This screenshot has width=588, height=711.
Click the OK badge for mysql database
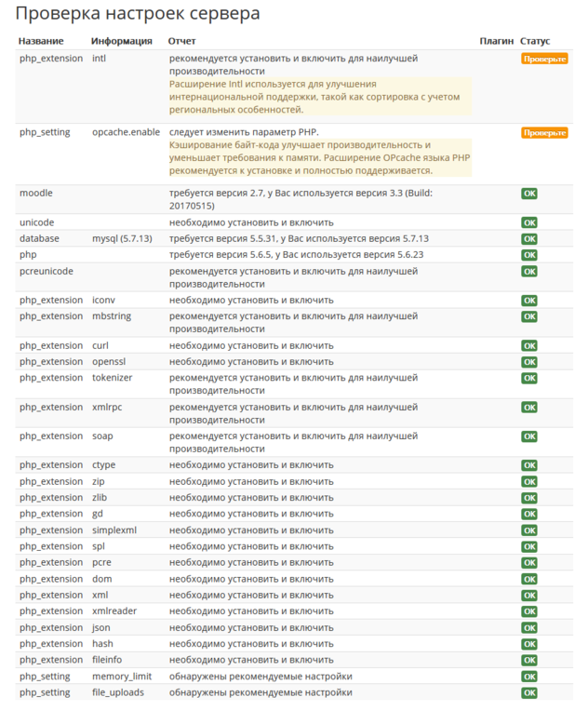pyautogui.click(x=529, y=239)
